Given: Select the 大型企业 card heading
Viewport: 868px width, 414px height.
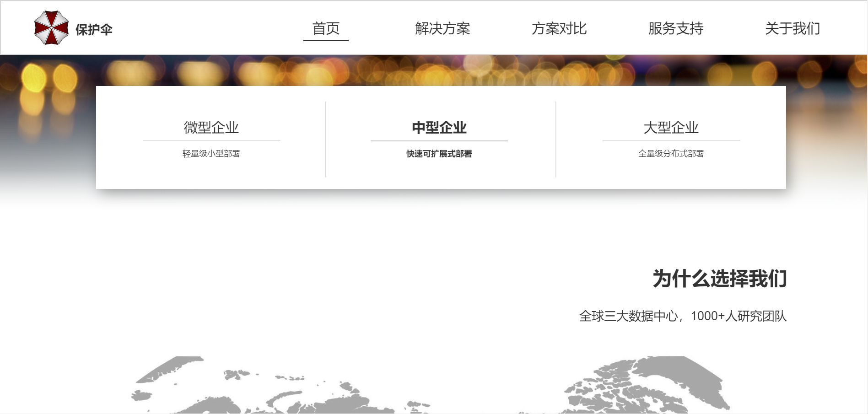Looking at the screenshot, I should (x=671, y=127).
